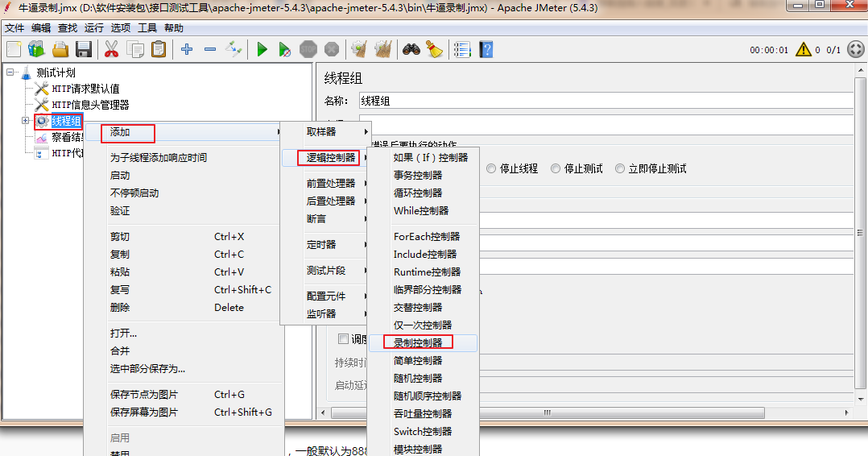Open the 编辑 menu
The width and height of the screenshot is (868, 456).
41,27
